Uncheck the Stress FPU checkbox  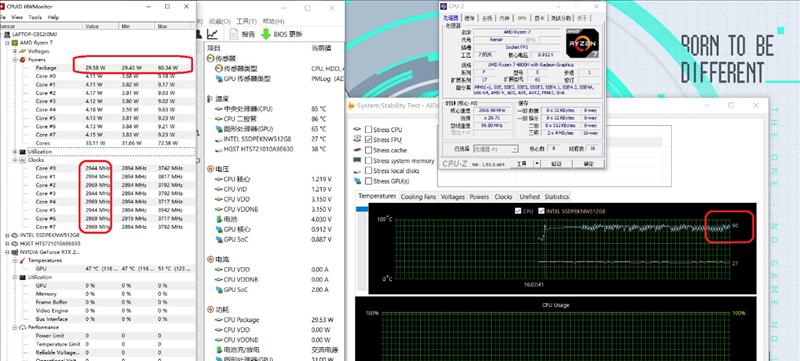click(x=368, y=140)
